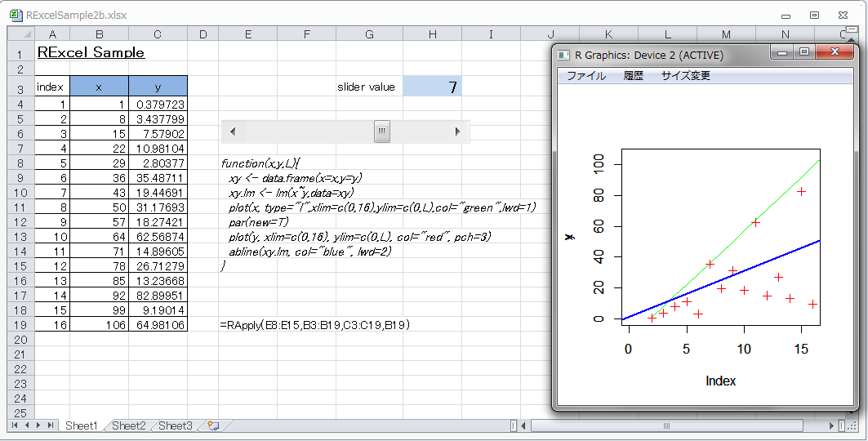The image size is (868, 441).
Task: Jump to last sheet using tab navigation arrow
Action: tap(51, 425)
